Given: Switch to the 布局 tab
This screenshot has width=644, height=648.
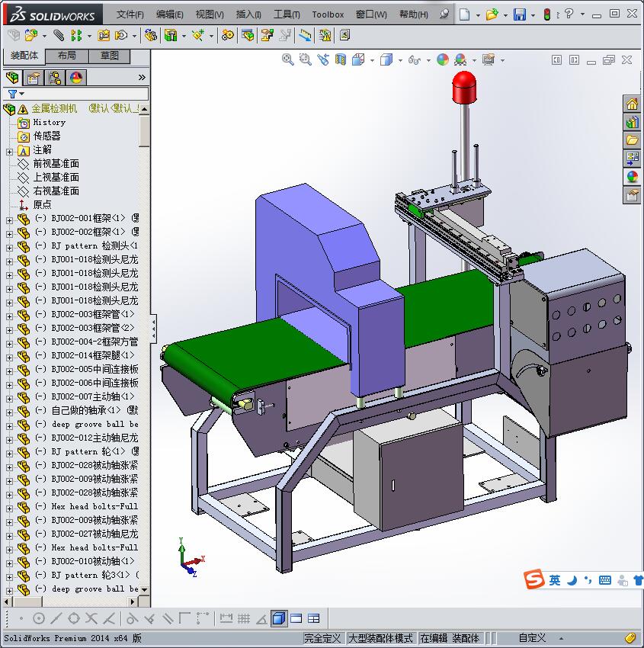Looking at the screenshot, I should coord(66,56).
